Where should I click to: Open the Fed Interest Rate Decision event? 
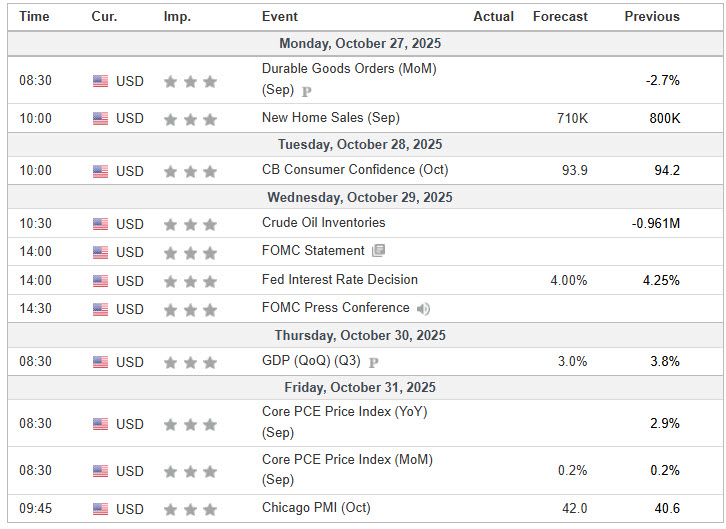click(x=340, y=280)
